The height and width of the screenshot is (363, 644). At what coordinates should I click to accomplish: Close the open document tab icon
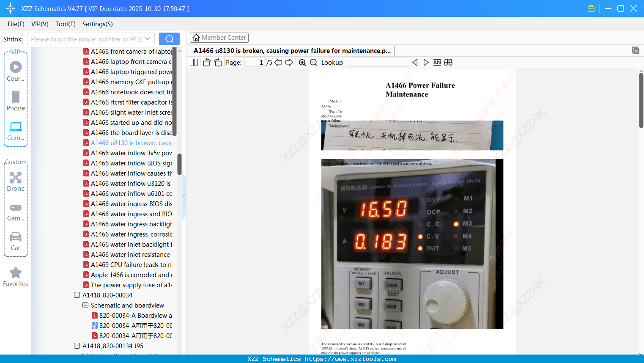(635, 50)
